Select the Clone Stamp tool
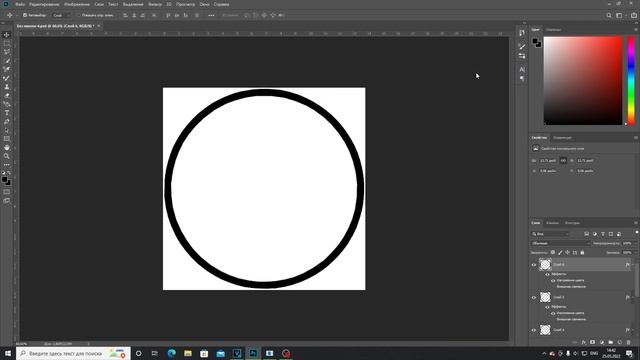640x360 pixels. click(x=7, y=87)
